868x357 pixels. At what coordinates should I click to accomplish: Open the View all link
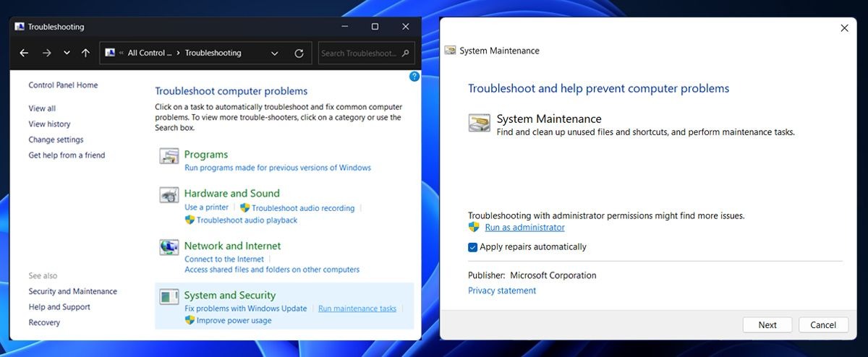click(42, 108)
